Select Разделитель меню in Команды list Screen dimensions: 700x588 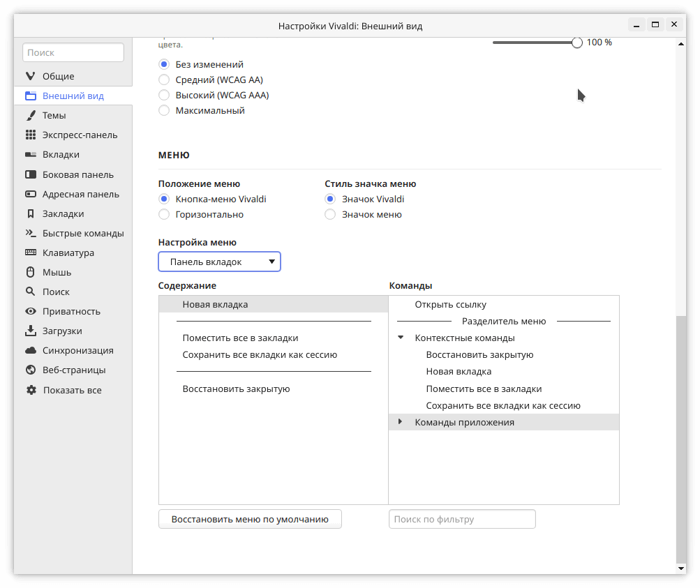coord(504,322)
